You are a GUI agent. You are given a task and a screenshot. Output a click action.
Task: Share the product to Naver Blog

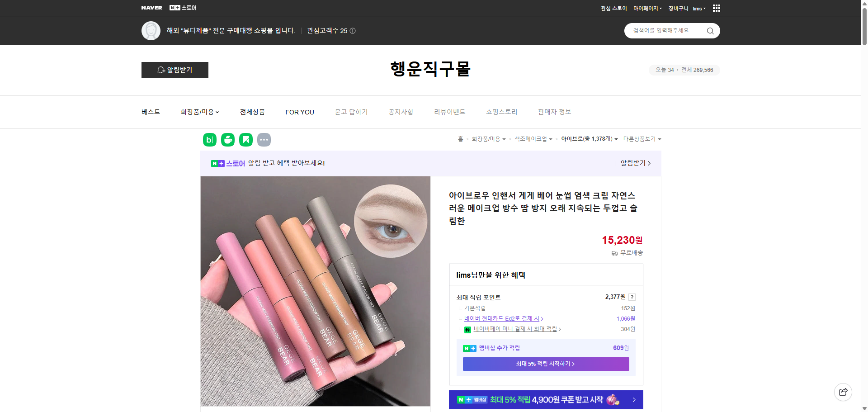coord(209,140)
